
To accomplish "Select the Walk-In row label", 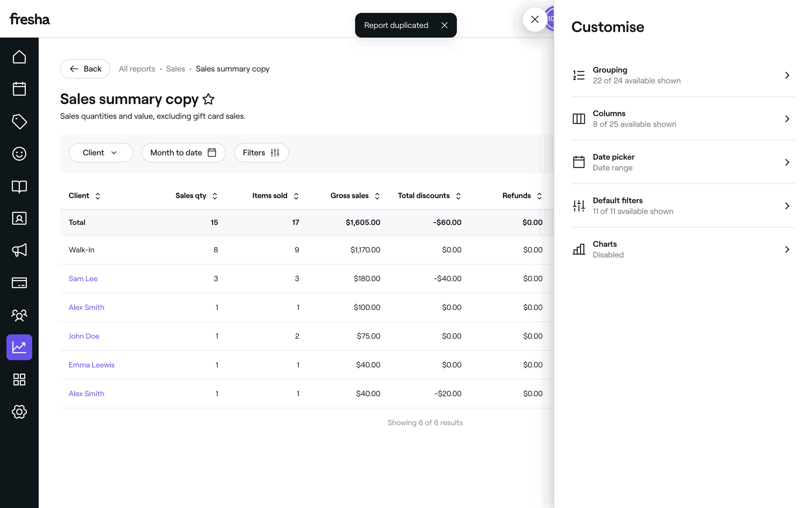I will pos(82,250).
